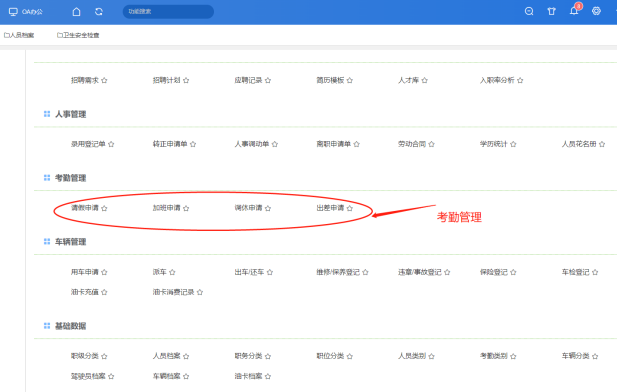Star the 学历统计 entry
The width and height of the screenshot is (617, 392).
coord(513,144)
